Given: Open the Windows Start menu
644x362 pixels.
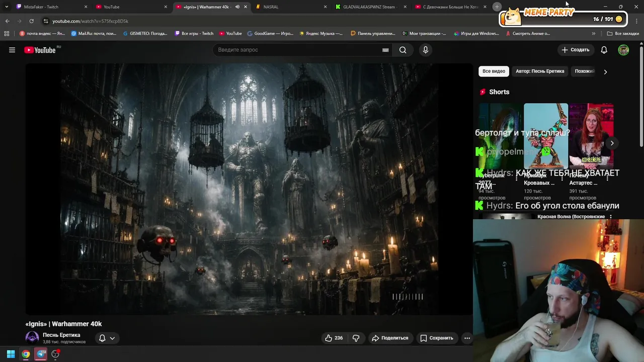Looking at the screenshot, I should tap(11, 354).
